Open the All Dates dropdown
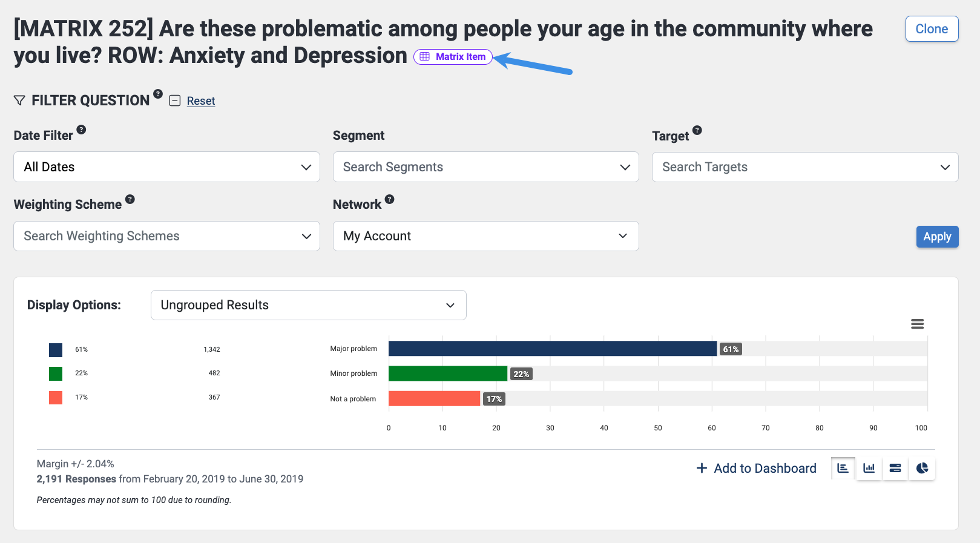The width and height of the screenshot is (980, 543). click(166, 167)
